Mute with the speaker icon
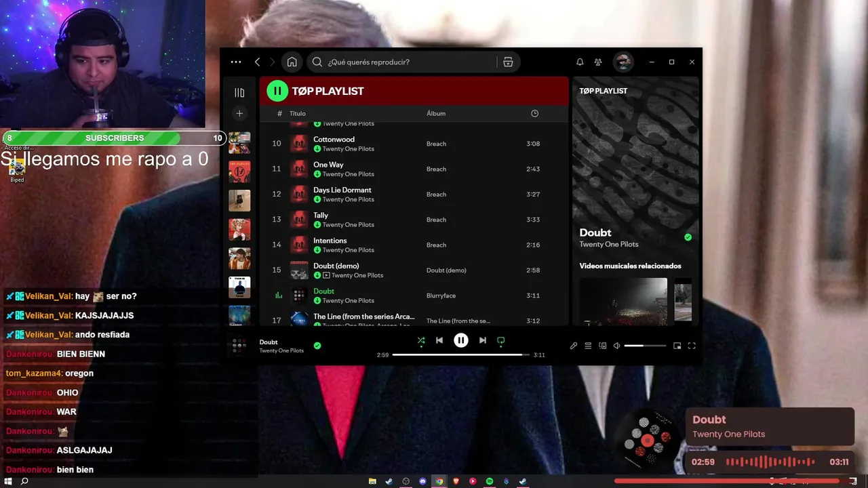Image resolution: width=868 pixels, height=488 pixels. pos(616,346)
